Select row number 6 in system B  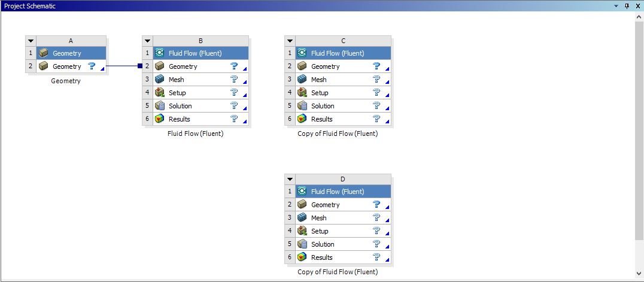click(x=147, y=119)
